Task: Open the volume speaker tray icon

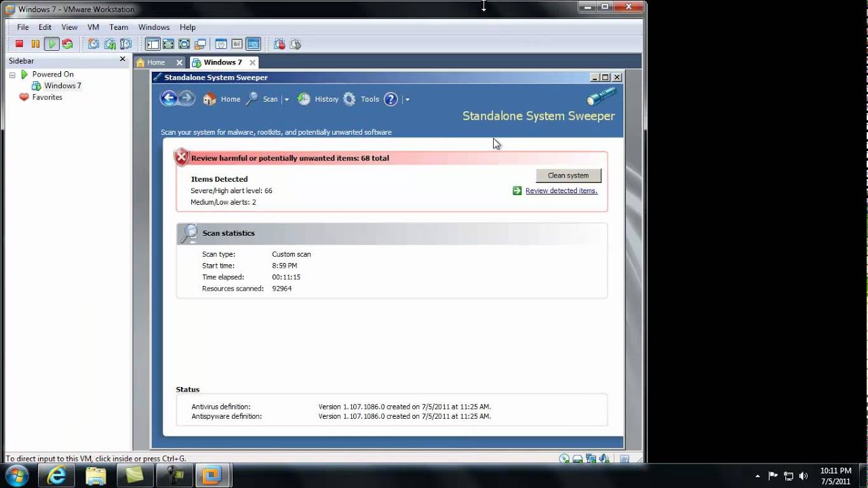Action: tap(804, 476)
